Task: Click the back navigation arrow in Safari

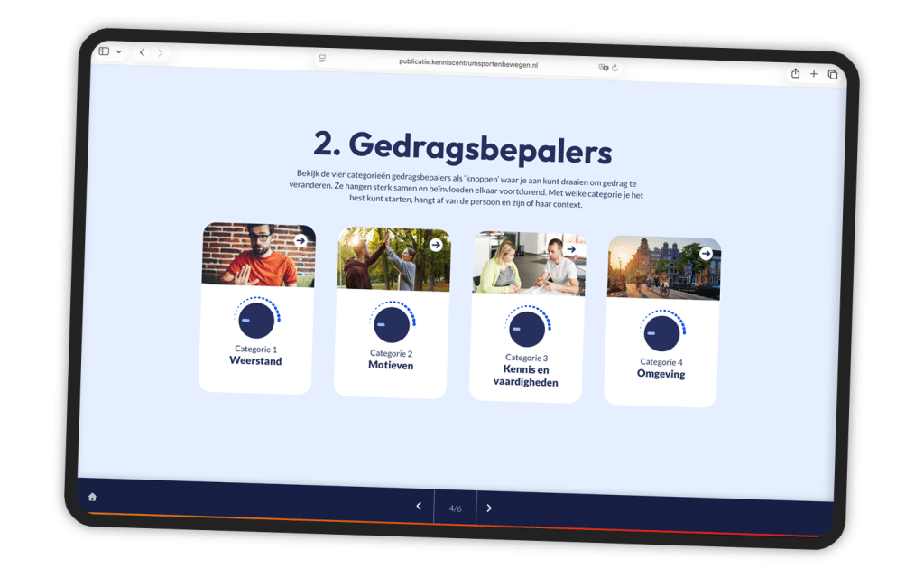Action: (x=141, y=52)
